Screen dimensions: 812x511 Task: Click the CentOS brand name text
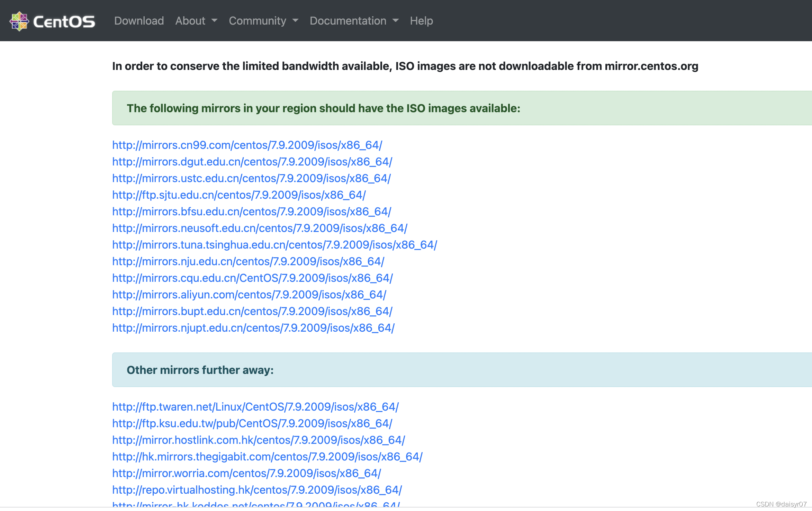tap(64, 21)
